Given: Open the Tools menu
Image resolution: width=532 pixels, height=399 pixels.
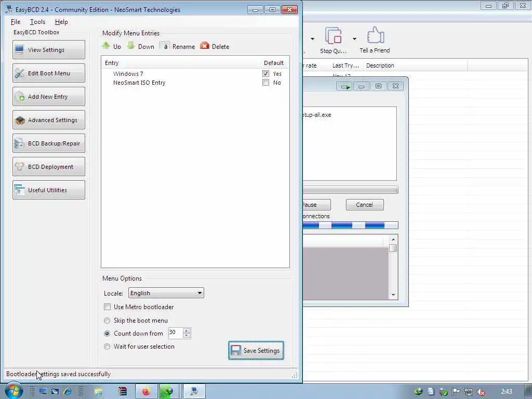Looking at the screenshot, I should 37,22.
